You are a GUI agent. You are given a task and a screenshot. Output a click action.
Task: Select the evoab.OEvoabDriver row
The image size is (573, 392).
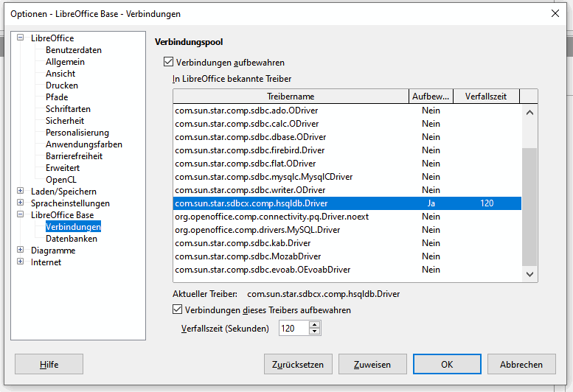(x=347, y=270)
